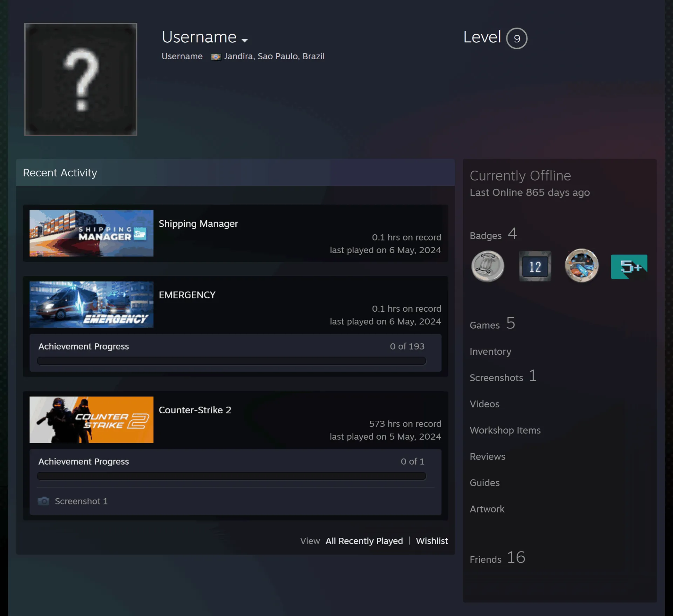Open Counter-Strike 2 game banner image
Viewport: 673px width, 616px height.
(91, 420)
